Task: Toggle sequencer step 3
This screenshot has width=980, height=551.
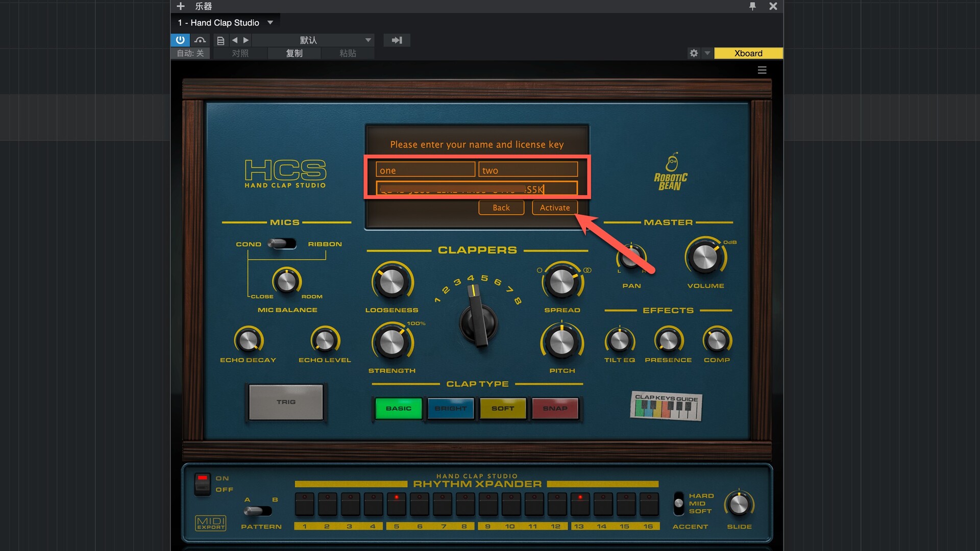Action: (351, 504)
